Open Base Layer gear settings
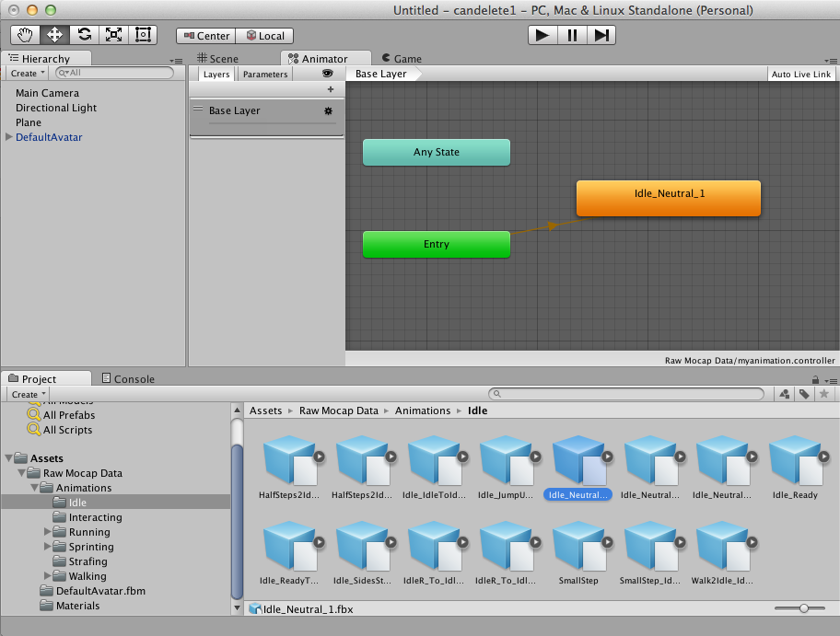 pyautogui.click(x=329, y=110)
